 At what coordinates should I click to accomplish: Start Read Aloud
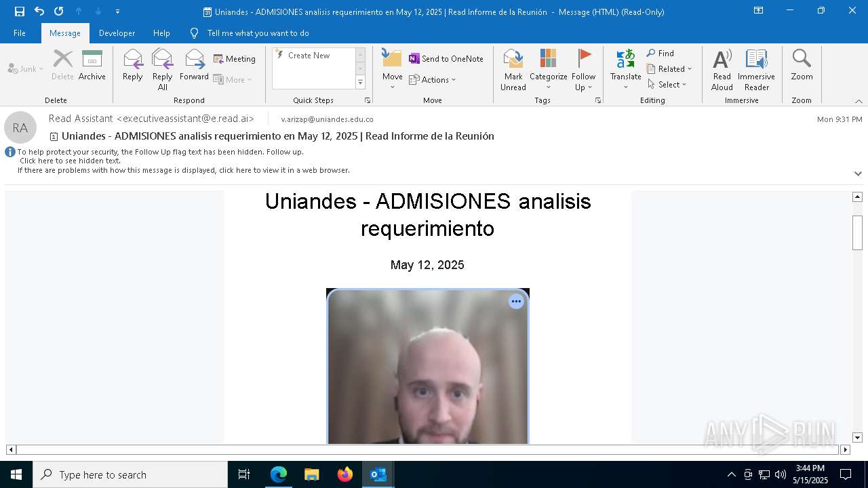click(x=722, y=69)
